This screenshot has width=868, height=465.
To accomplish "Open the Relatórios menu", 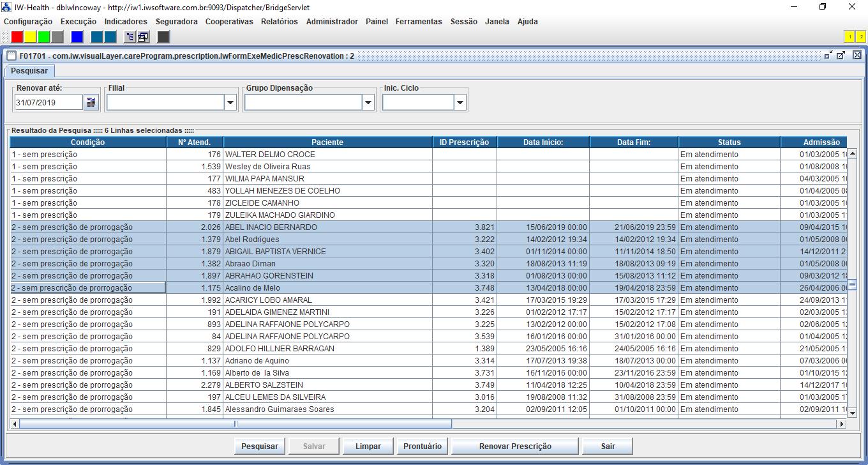I will click(x=279, y=22).
